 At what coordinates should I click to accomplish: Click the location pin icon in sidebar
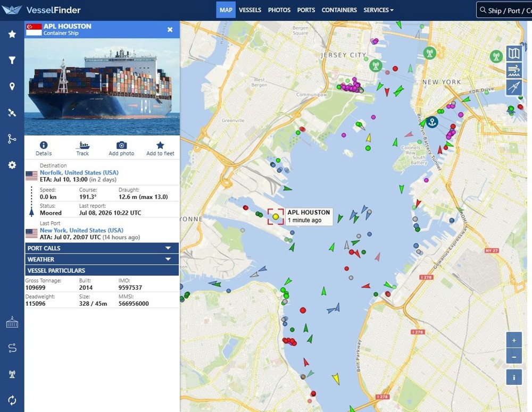[12, 87]
